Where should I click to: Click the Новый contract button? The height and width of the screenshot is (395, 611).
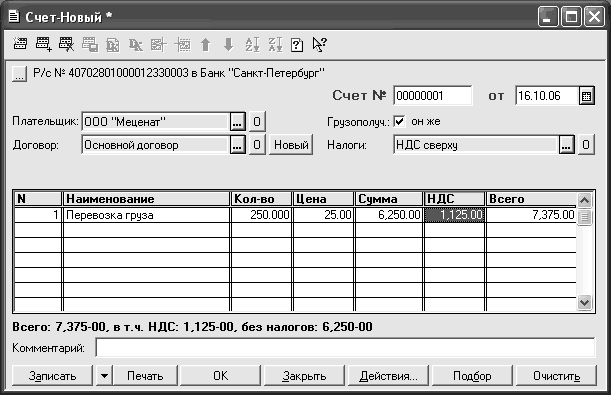point(291,145)
